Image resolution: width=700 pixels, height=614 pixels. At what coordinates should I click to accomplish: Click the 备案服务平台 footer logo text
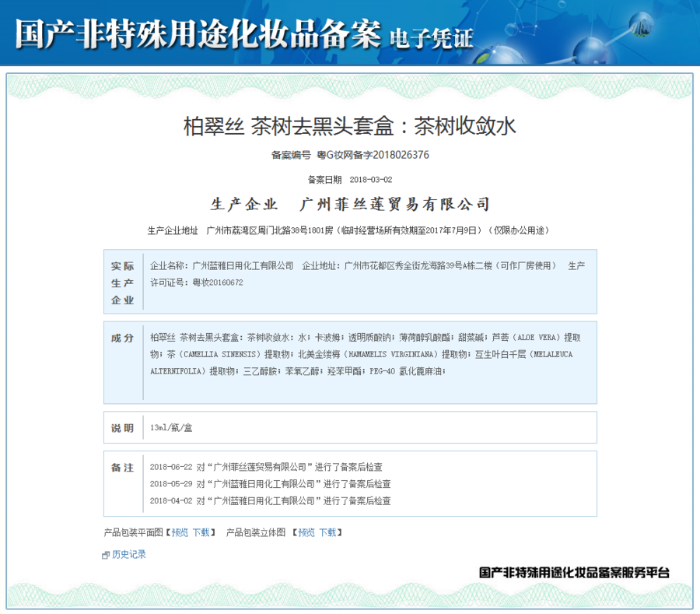pyautogui.click(x=574, y=572)
